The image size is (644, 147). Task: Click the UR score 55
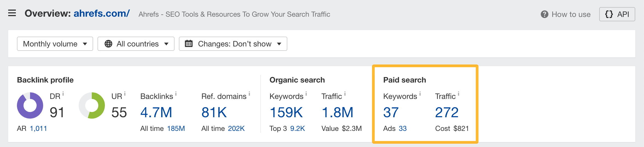tap(119, 112)
